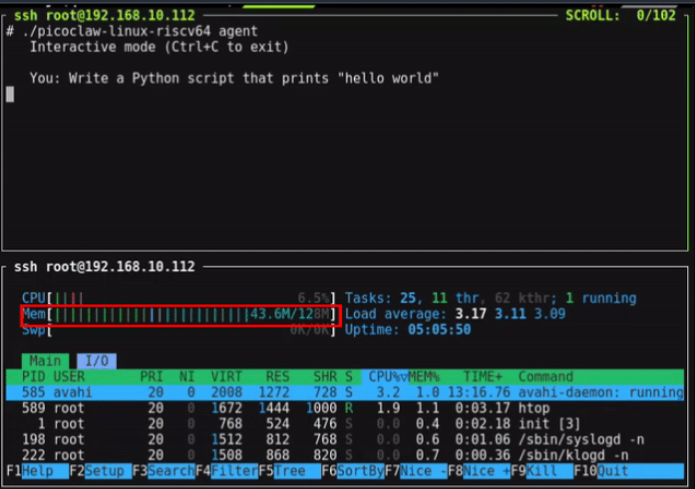This screenshot has width=695, height=489.
Task: Click the 'You: Write a Python script' prompt line
Action: (234, 78)
